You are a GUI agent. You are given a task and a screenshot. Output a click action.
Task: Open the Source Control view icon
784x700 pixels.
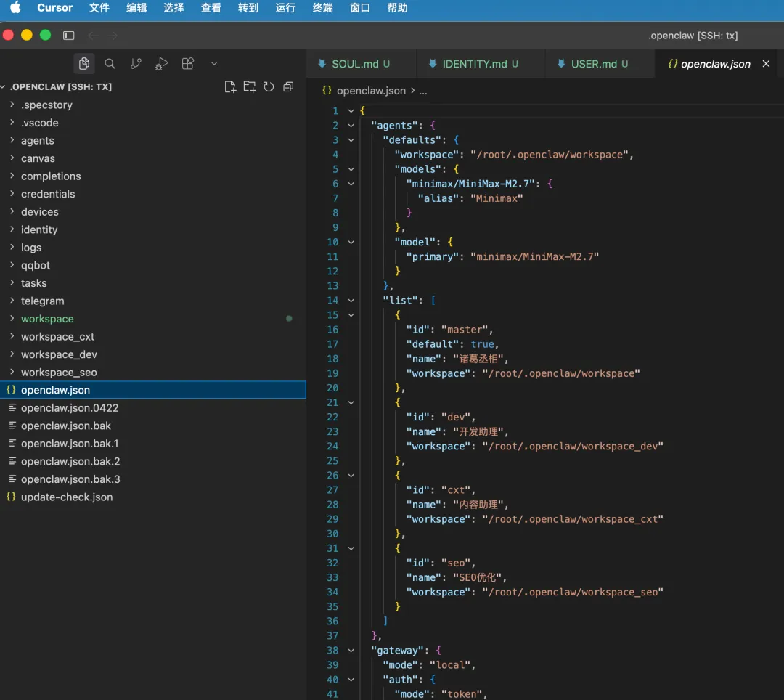(136, 64)
